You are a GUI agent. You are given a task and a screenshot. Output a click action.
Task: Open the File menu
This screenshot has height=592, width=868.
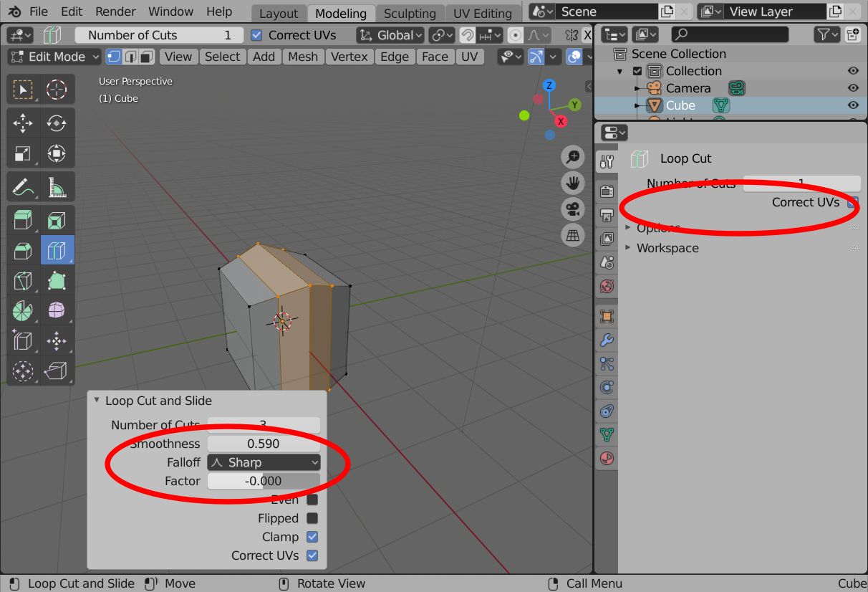(x=39, y=11)
